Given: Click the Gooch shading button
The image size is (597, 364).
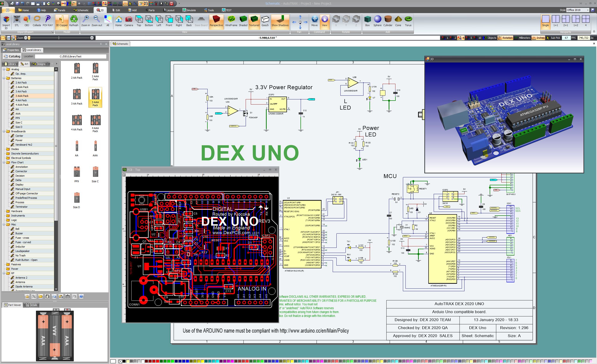Looking at the screenshot, I should (265, 21).
